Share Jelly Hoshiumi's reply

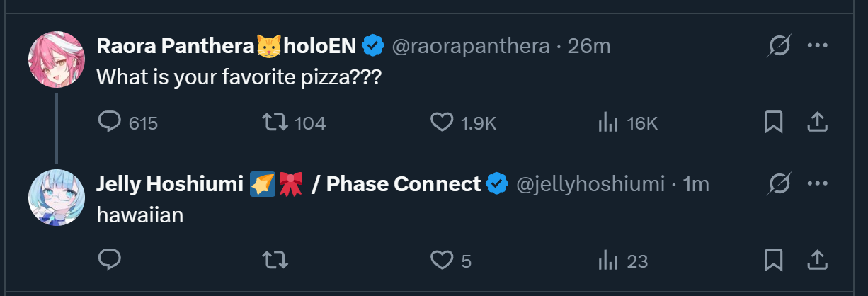pyautogui.click(x=817, y=261)
